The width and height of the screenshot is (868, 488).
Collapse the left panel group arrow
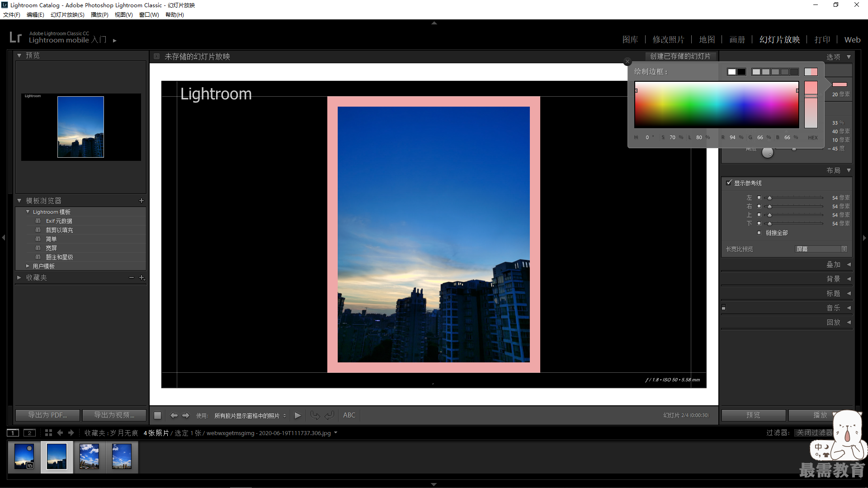click(x=4, y=238)
